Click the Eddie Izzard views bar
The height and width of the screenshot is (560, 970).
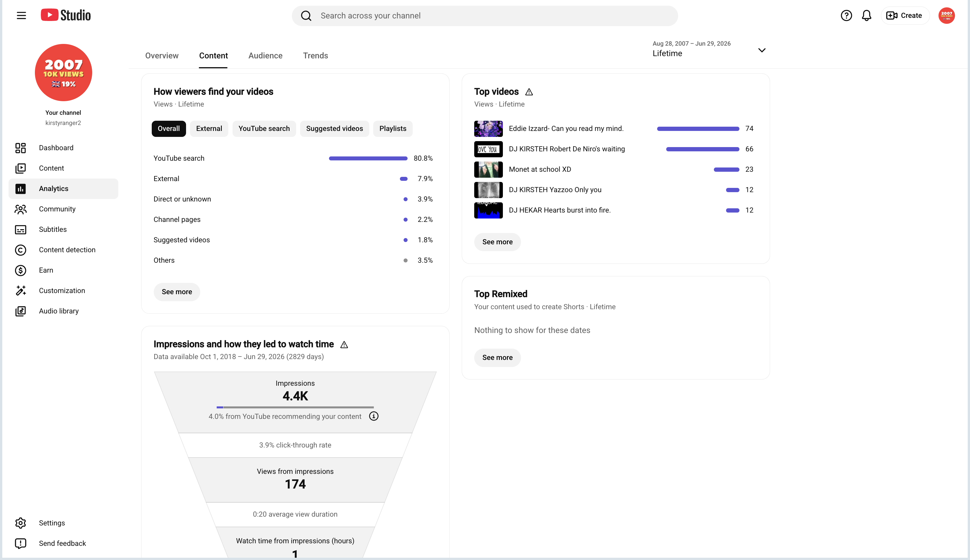tap(698, 129)
